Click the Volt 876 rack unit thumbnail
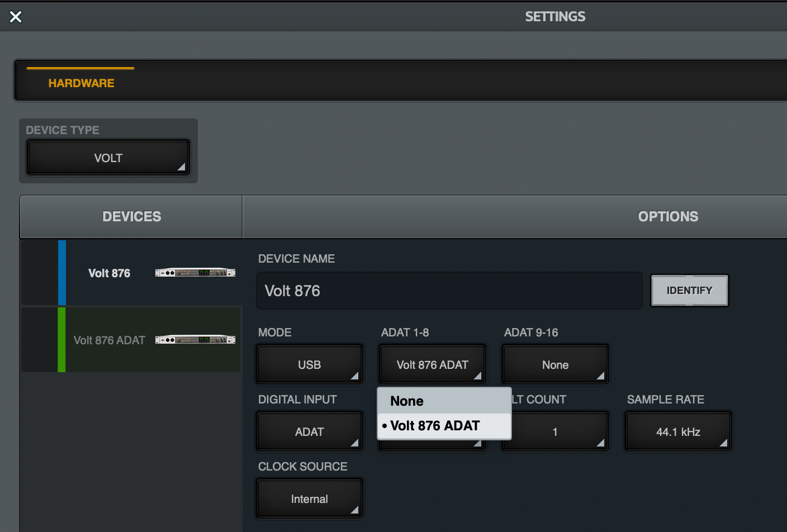 point(195,273)
